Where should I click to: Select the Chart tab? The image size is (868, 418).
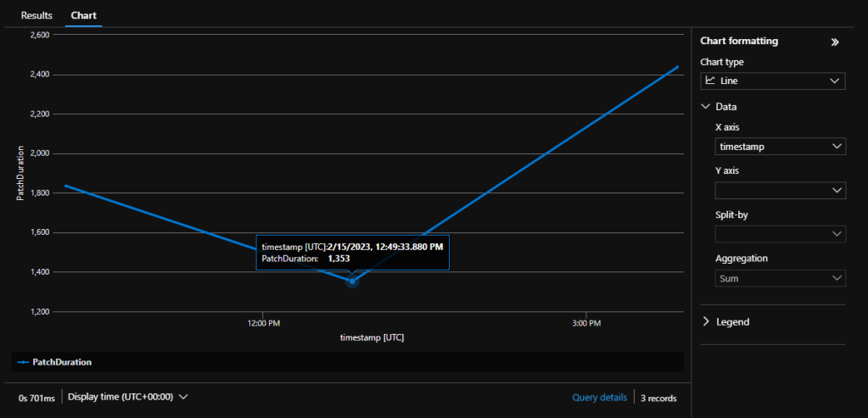pyautogui.click(x=83, y=15)
